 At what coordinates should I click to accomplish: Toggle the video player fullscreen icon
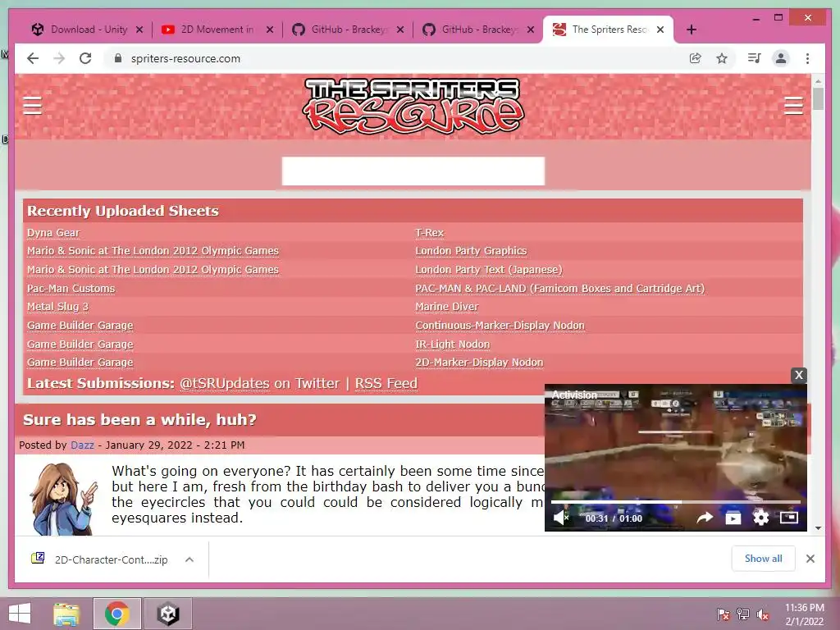click(788, 518)
